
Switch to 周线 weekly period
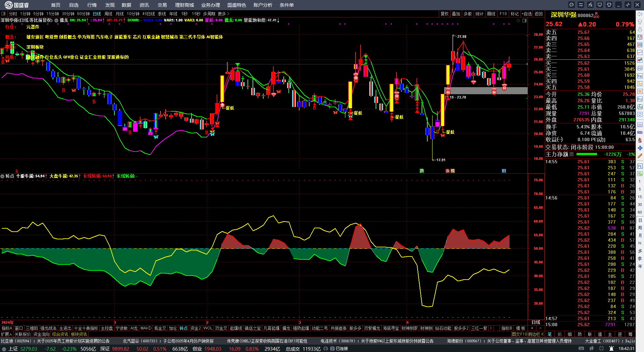click(x=108, y=14)
